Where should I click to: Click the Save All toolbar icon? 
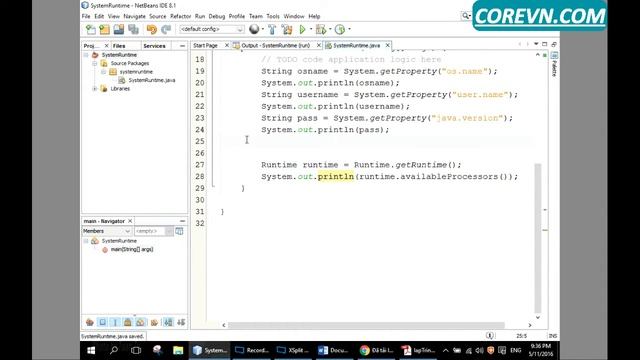click(x=133, y=29)
